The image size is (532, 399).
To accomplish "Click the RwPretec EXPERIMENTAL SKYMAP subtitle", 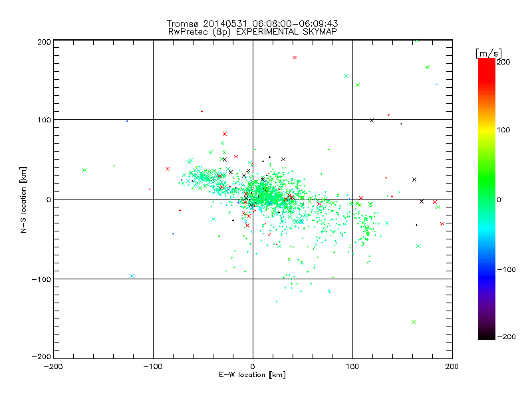I will point(253,32).
